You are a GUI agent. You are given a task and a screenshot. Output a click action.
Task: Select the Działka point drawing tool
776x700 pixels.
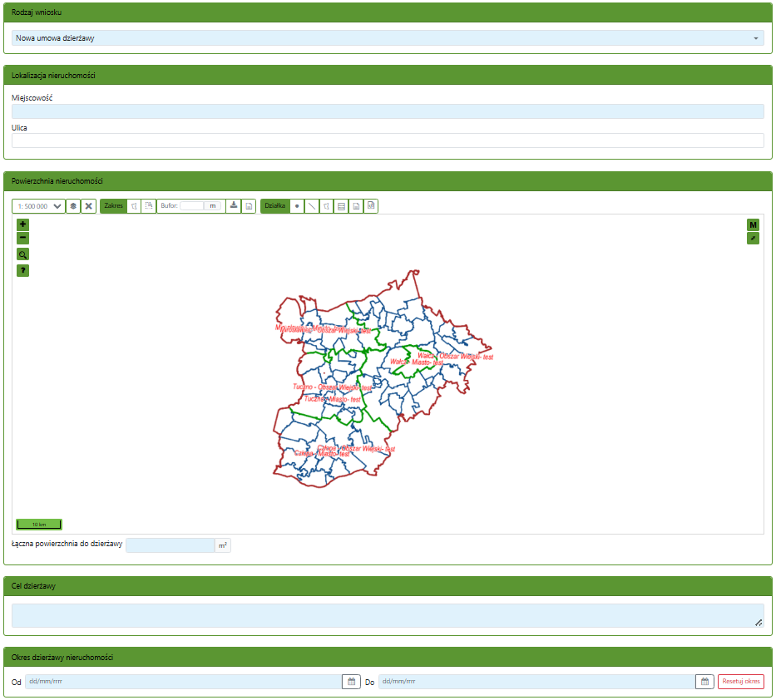click(x=297, y=206)
